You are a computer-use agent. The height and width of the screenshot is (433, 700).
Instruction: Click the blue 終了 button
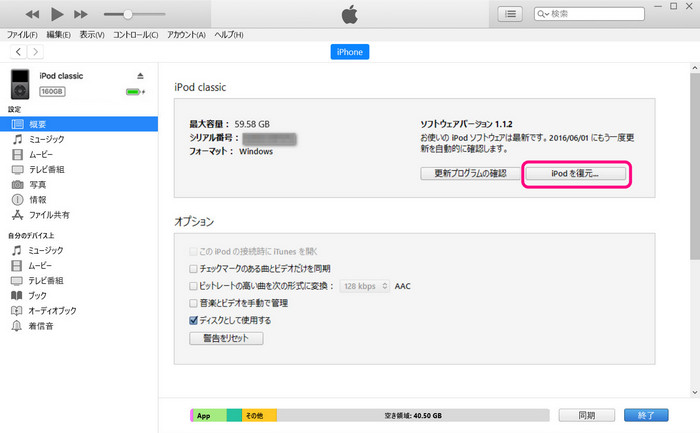point(646,415)
